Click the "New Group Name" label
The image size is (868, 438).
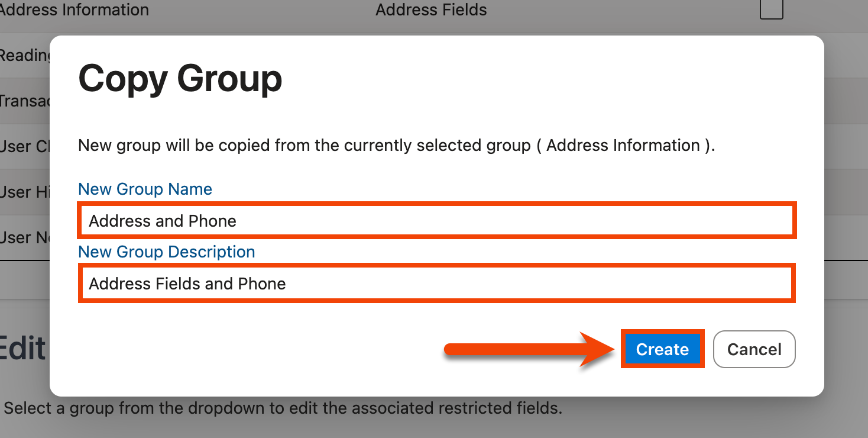tap(145, 189)
